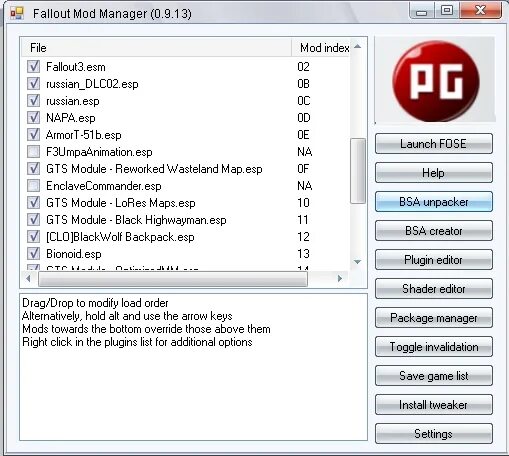The height and width of the screenshot is (456, 509).
Task: Minimize the Fallout Mod Manager window
Action: [422, 11]
